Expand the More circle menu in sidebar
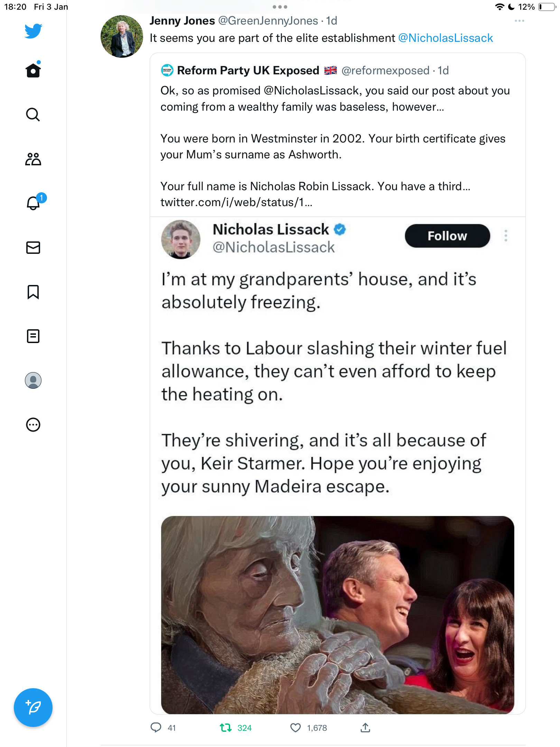This screenshot has height=747, width=560. [x=33, y=425]
